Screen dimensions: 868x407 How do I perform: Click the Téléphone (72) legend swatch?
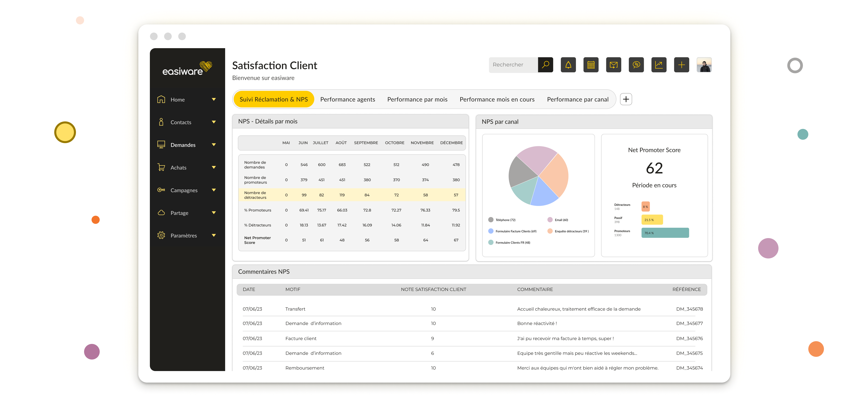point(491,220)
